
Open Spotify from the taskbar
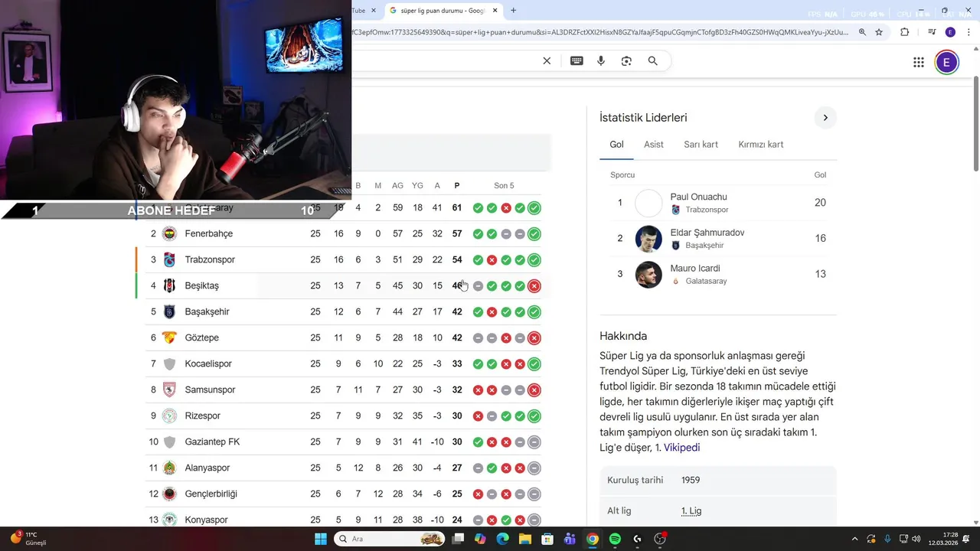pyautogui.click(x=615, y=539)
